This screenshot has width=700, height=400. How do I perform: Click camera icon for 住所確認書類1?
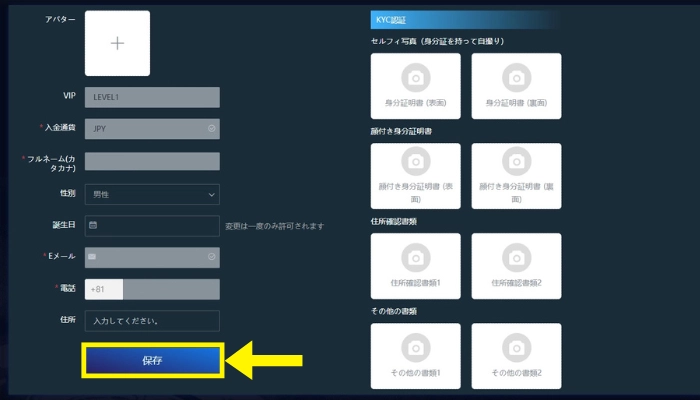pos(415,255)
